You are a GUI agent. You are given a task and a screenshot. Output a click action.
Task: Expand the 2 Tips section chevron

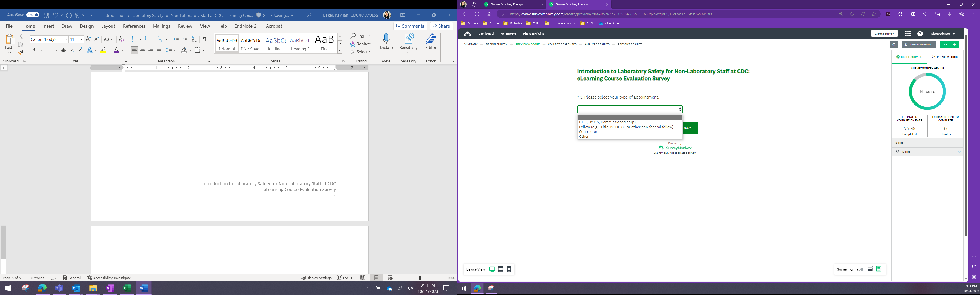tap(959, 152)
